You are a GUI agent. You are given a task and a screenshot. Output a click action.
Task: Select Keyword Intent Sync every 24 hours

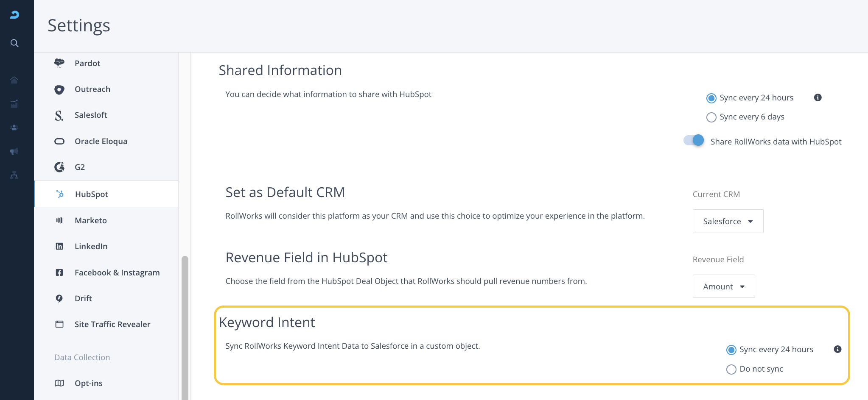pos(731,350)
